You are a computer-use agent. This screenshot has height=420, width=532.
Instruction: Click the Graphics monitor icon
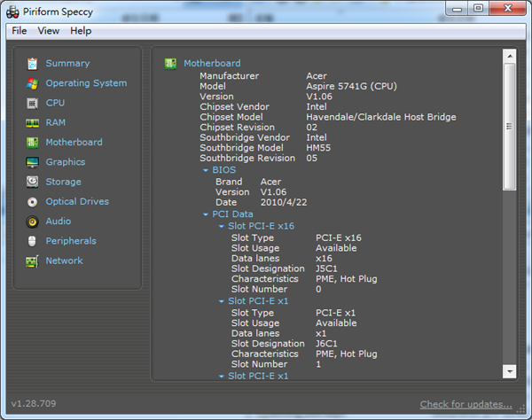33,162
